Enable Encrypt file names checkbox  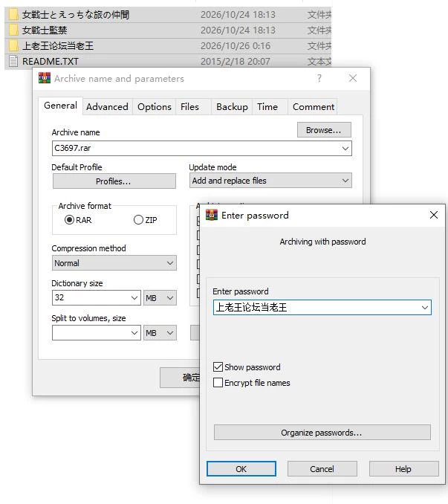pyautogui.click(x=218, y=383)
